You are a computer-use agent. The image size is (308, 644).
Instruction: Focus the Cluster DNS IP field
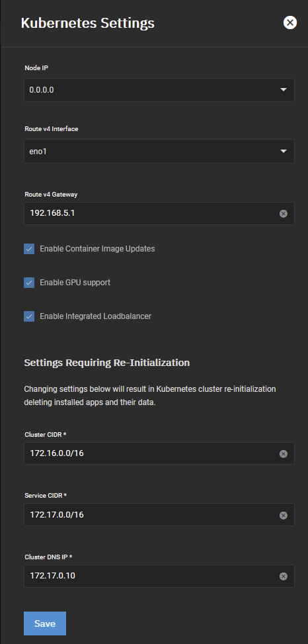[x=159, y=576]
